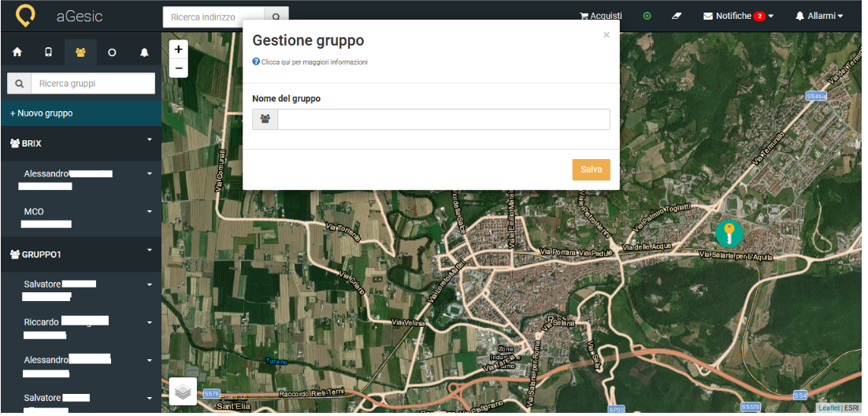Open the home tab in sidebar
This screenshot has height=416, width=868.
pos(17,53)
